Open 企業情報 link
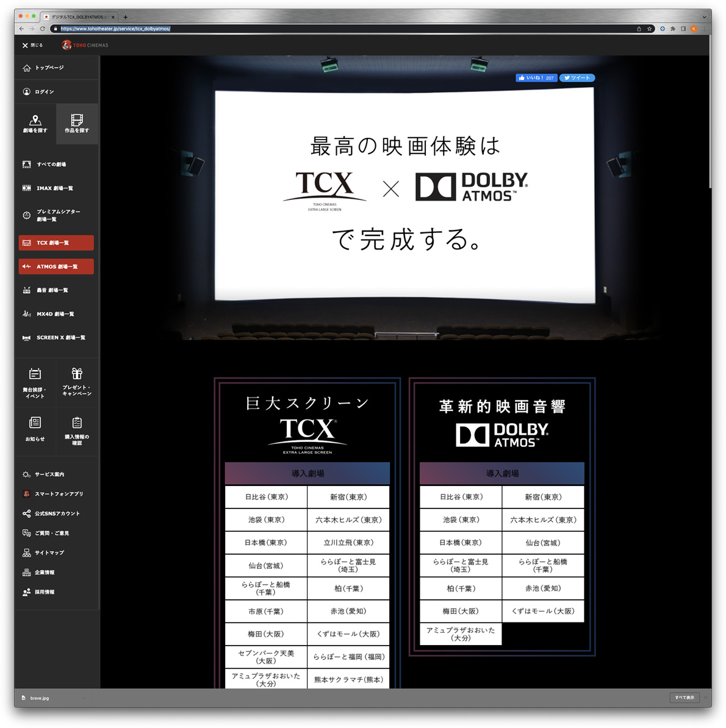Image resolution: width=726 pixels, height=728 pixels. (x=38, y=573)
